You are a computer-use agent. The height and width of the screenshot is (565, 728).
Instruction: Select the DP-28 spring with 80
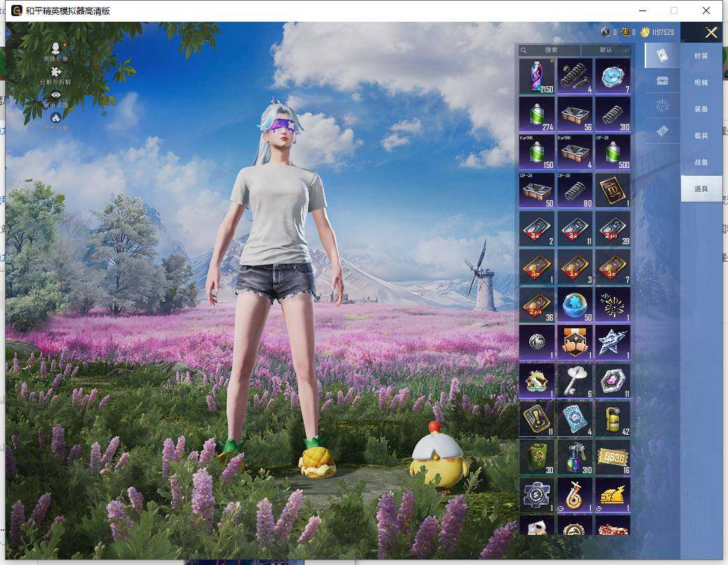575,190
